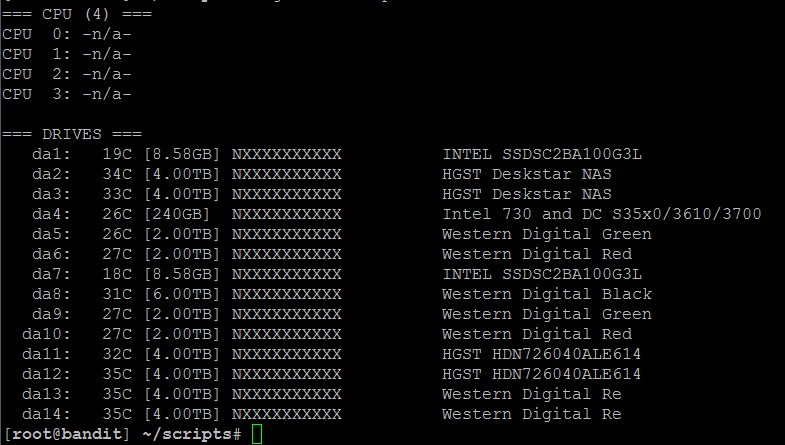Click the [root@bandit] prompt text

[x=67, y=434]
